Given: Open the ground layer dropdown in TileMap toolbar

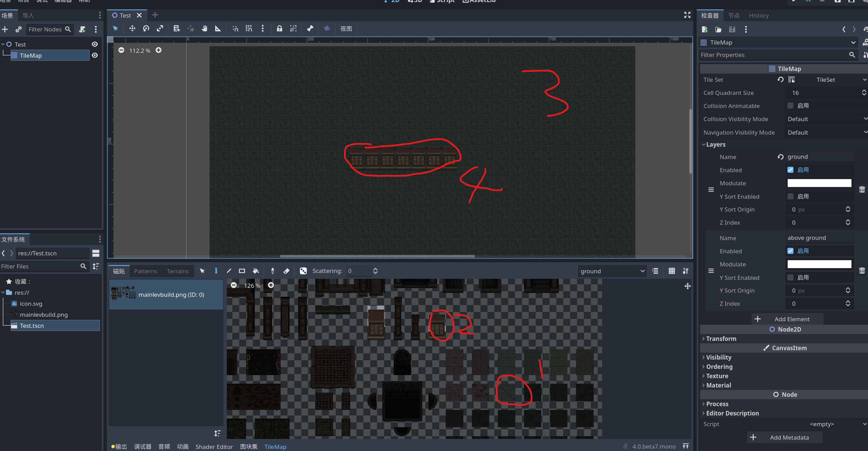Looking at the screenshot, I should pyautogui.click(x=612, y=271).
